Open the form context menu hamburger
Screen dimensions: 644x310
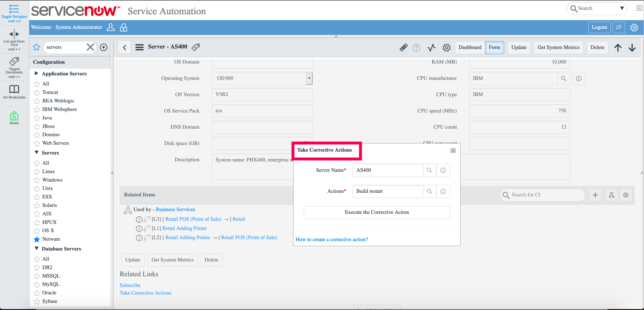point(139,47)
